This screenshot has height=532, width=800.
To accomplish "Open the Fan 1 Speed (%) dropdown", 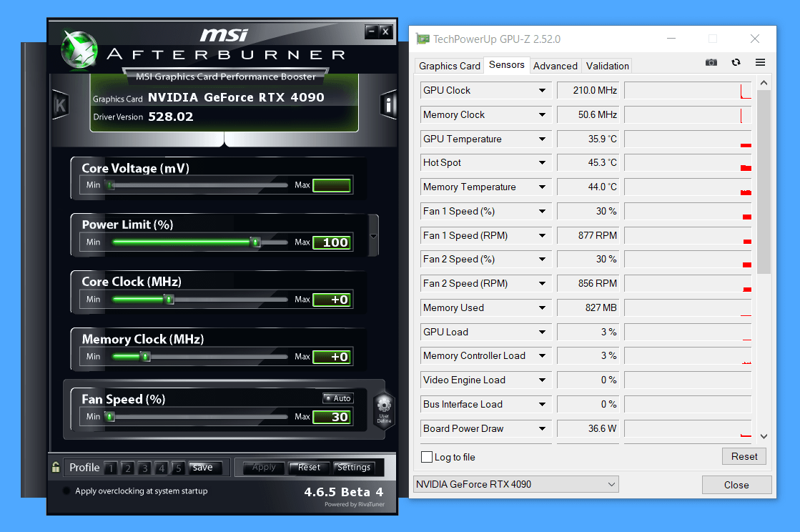I will pos(542,211).
